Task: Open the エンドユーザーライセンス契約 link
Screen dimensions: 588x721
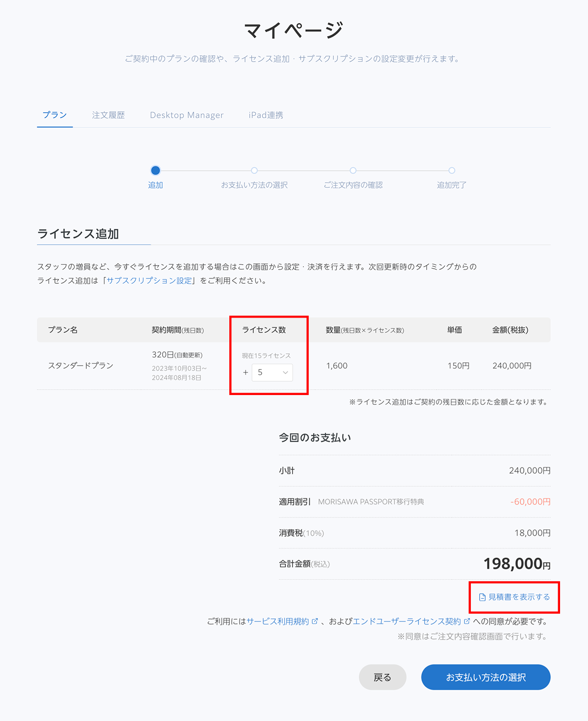Action: tap(407, 622)
